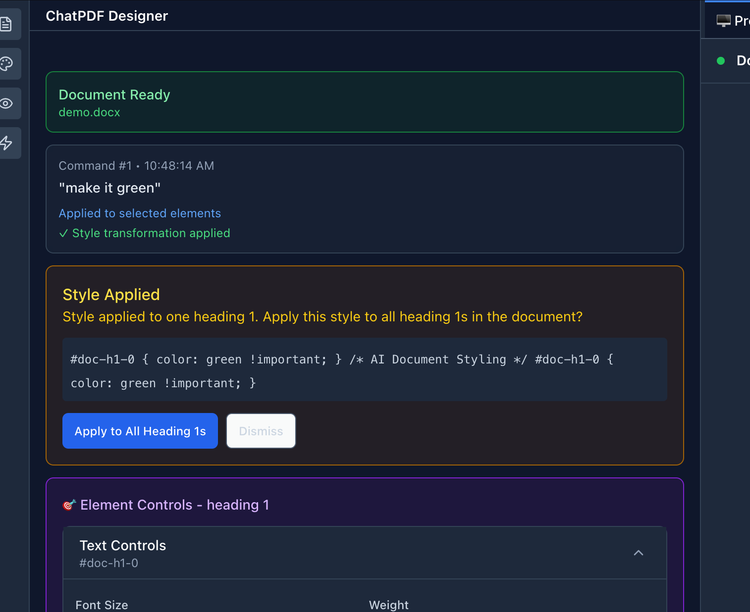
Task: Click Style transformation applied status line
Action: [144, 233]
